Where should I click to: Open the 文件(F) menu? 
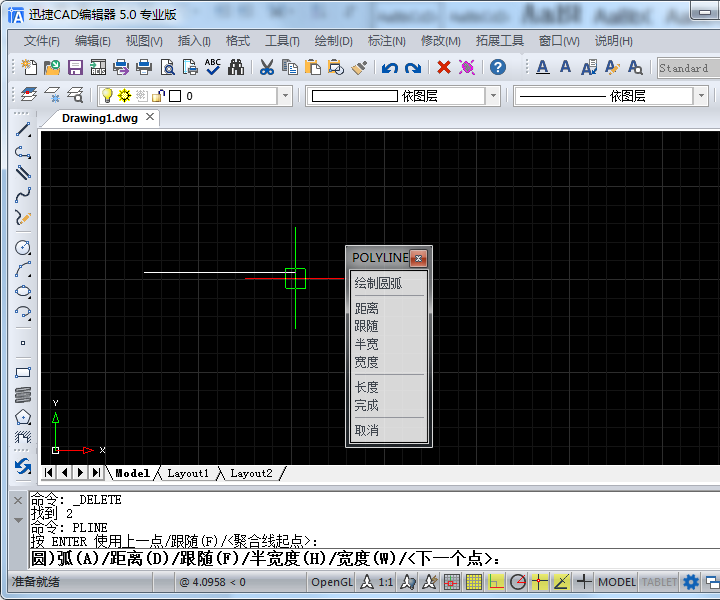coord(41,41)
